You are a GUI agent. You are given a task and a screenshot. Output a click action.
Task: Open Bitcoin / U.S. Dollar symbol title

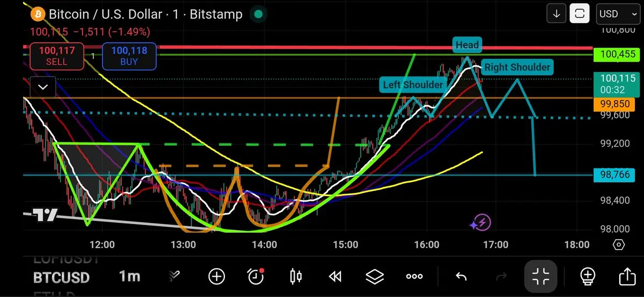145,14
